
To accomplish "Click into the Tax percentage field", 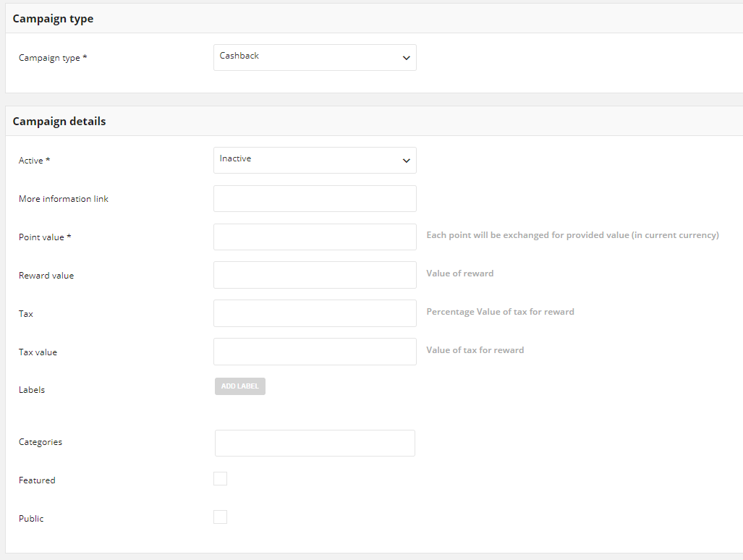I will tap(315, 313).
